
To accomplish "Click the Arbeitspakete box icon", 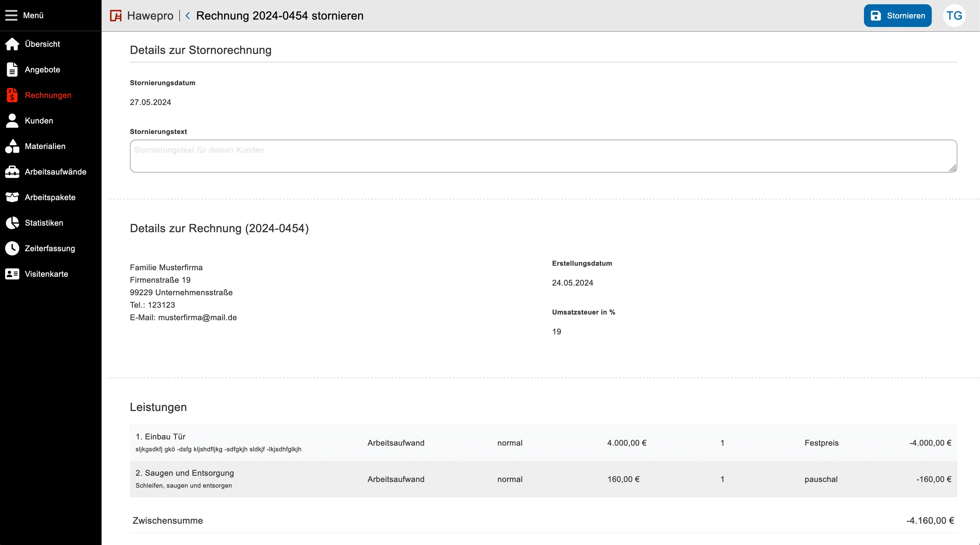I will 12,197.
